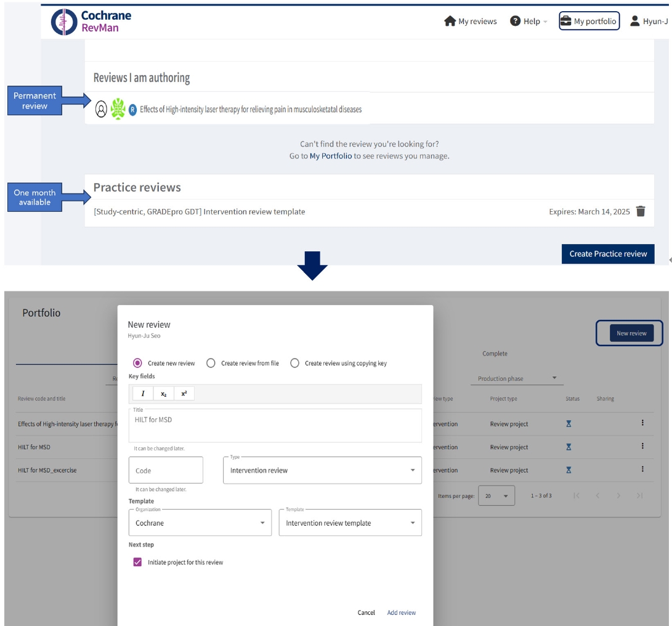The width and height of the screenshot is (672, 626).
Task: Click the Code input field
Action: tap(166, 470)
